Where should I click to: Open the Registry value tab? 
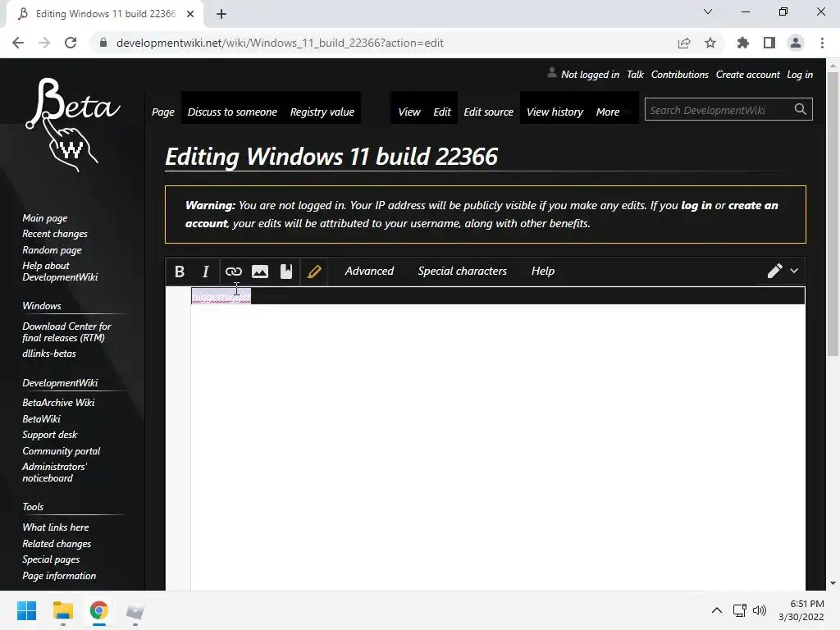pyautogui.click(x=322, y=112)
